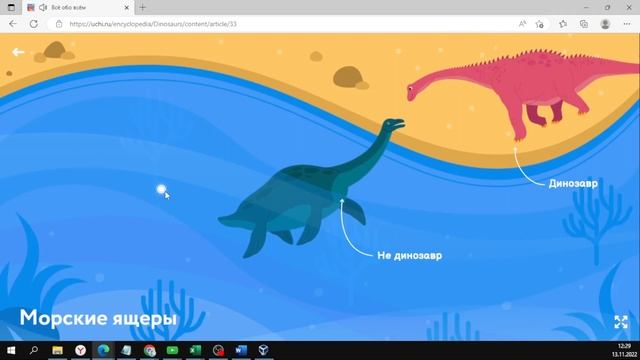Open the green camera app on taskbar
640x360 pixels.
point(172,350)
